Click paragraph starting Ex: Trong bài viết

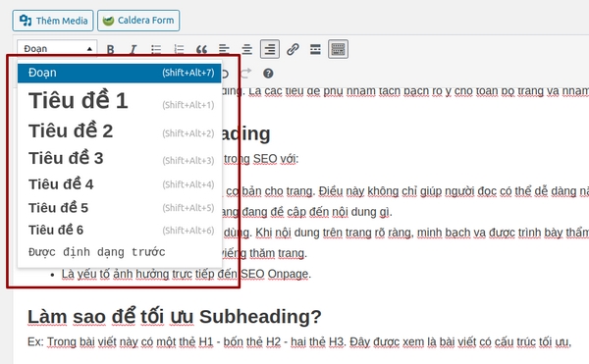299,342
